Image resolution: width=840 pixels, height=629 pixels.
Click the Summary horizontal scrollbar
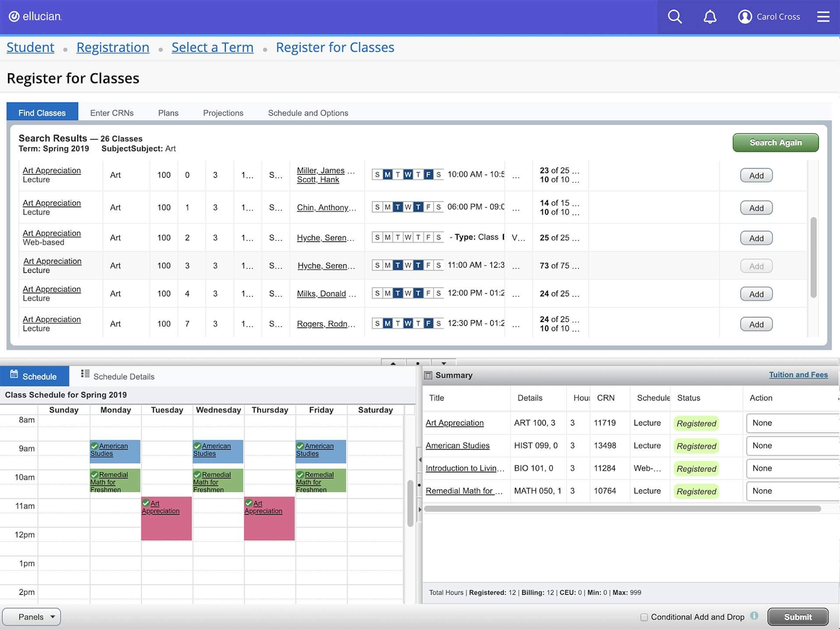tap(622, 509)
